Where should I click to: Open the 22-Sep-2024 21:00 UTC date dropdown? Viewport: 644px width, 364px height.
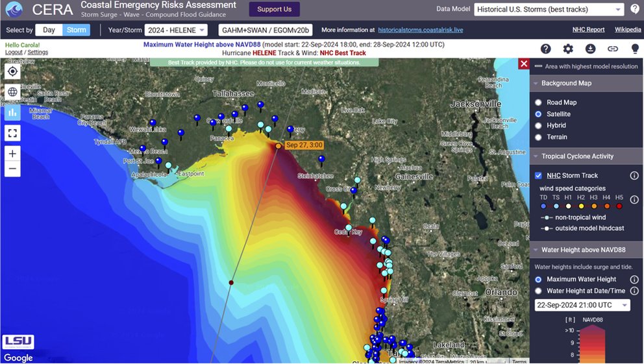click(582, 305)
